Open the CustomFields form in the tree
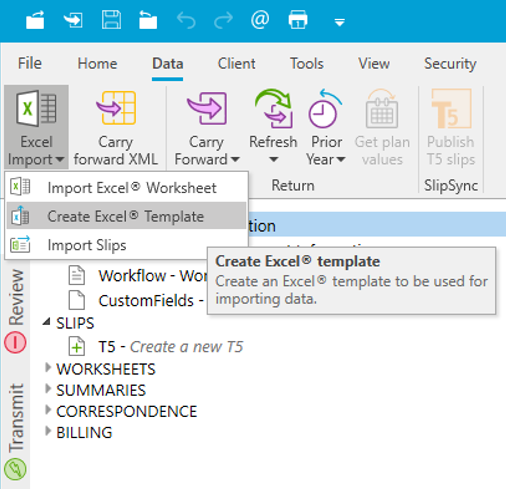Image resolution: width=506 pixels, height=489 pixels. coord(151,301)
